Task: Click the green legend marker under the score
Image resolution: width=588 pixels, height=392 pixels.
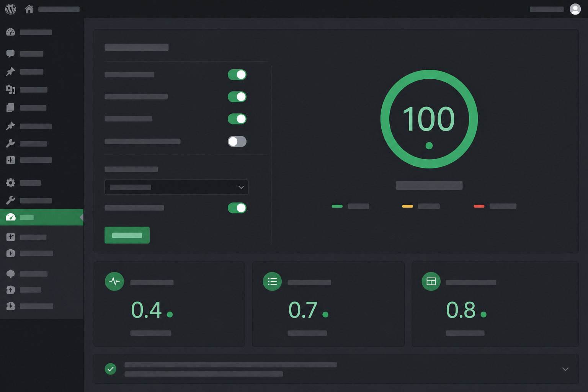Action: [x=337, y=206]
